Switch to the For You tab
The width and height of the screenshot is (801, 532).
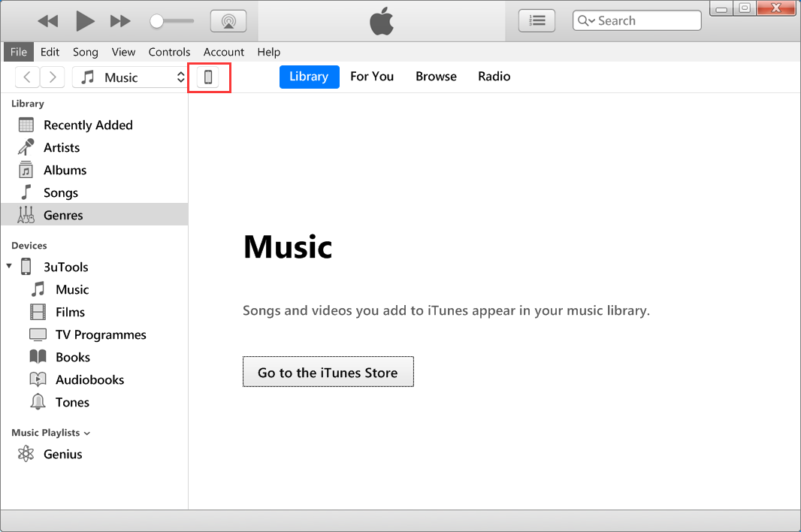(372, 77)
